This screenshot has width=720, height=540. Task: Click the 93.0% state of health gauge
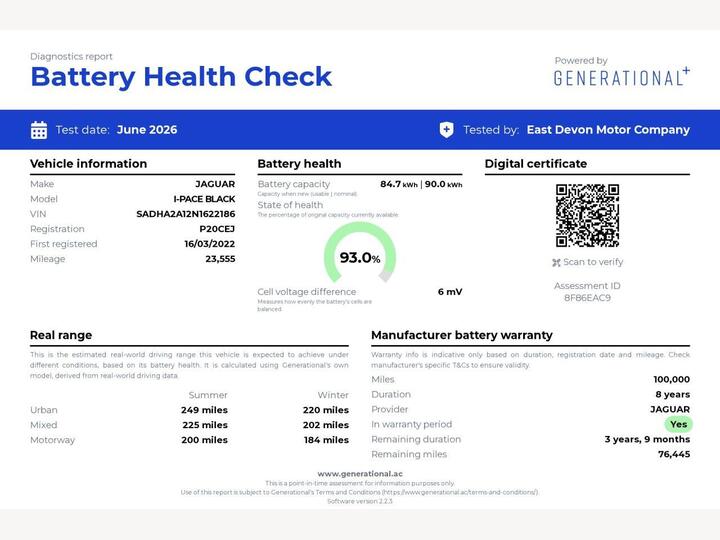[x=360, y=252]
